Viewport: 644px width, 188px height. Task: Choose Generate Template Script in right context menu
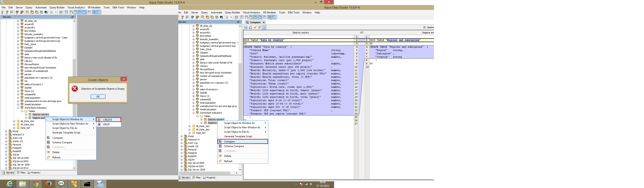click(243, 136)
